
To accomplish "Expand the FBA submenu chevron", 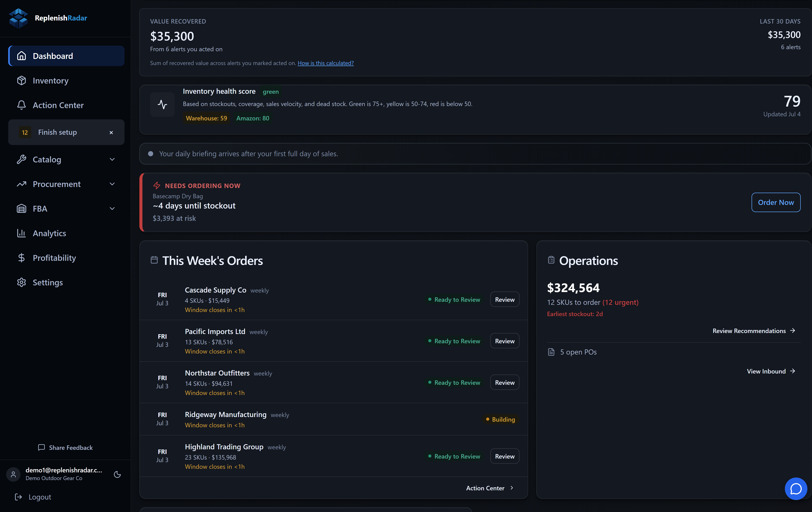I will pyautogui.click(x=112, y=209).
